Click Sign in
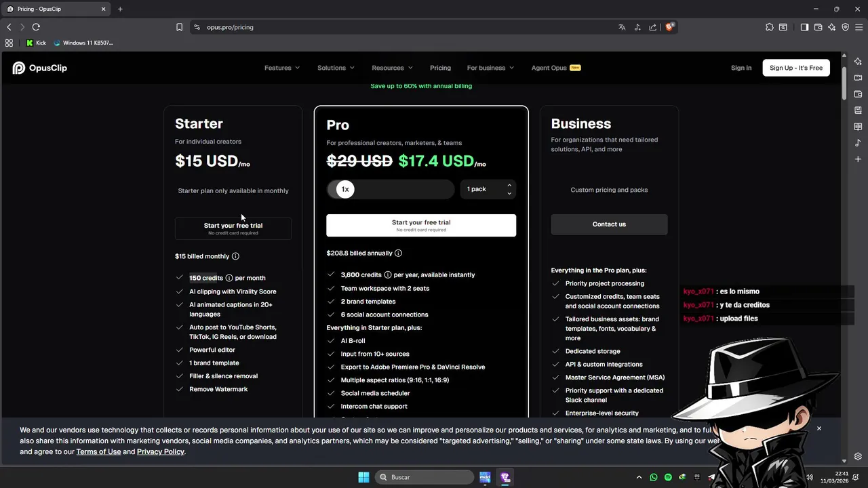868x488 pixels. pyautogui.click(x=741, y=68)
